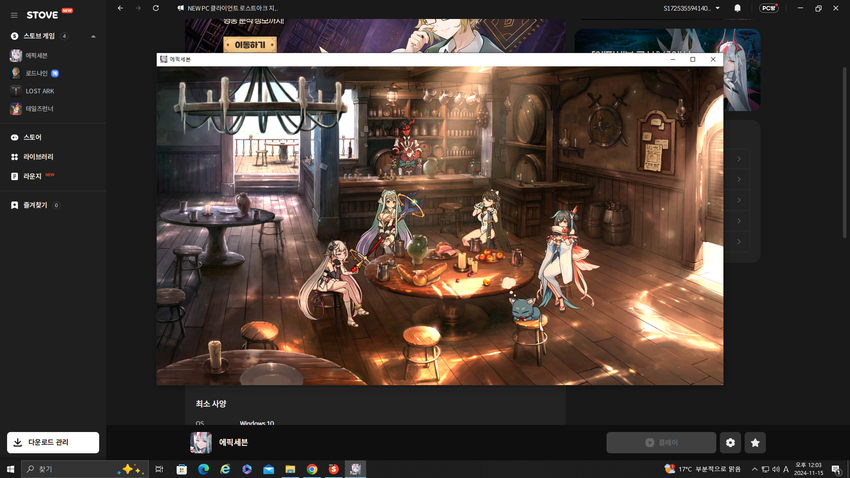
Task: Click the 에픽세븐 game window title icon
Action: click(x=164, y=59)
